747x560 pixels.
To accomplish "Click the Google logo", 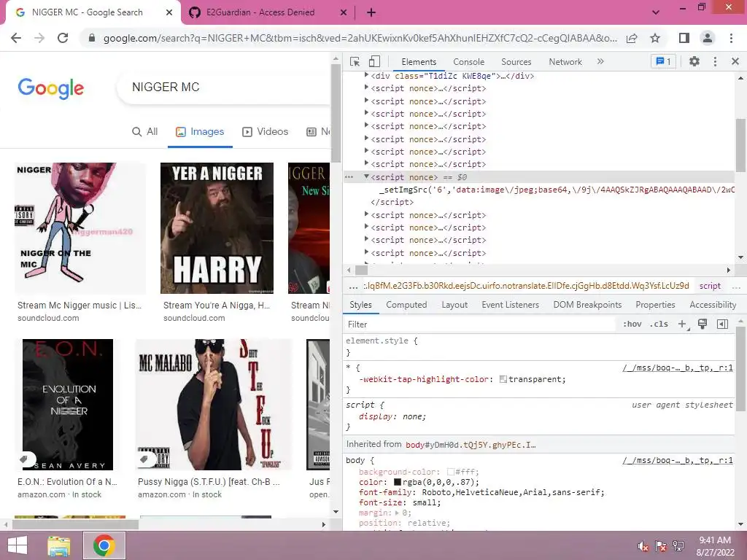I will click(x=51, y=88).
